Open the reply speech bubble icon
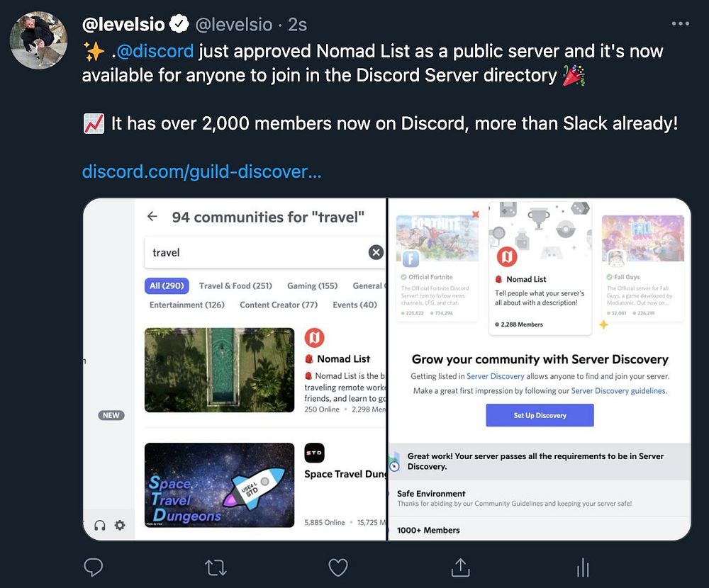The width and height of the screenshot is (709, 588). 94,567
